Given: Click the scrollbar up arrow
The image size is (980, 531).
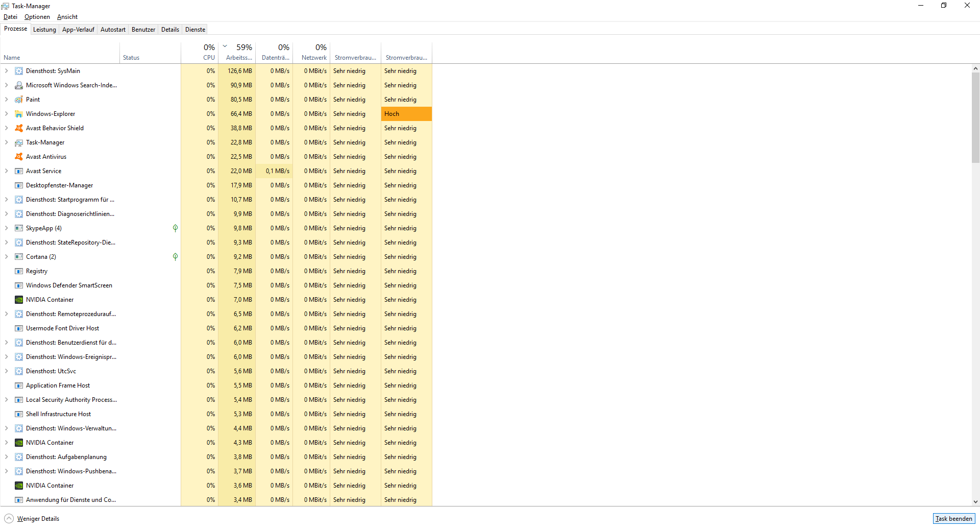Looking at the screenshot, I should (x=975, y=68).
